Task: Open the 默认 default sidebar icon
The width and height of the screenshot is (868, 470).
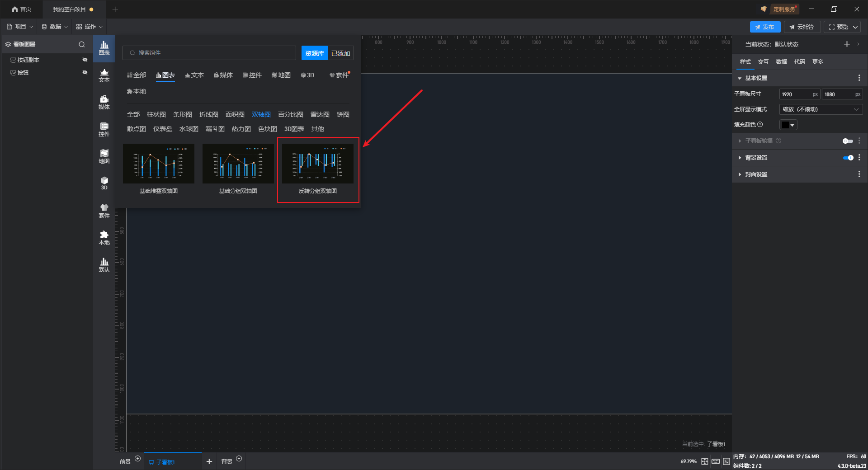Action: click(104, 265)
